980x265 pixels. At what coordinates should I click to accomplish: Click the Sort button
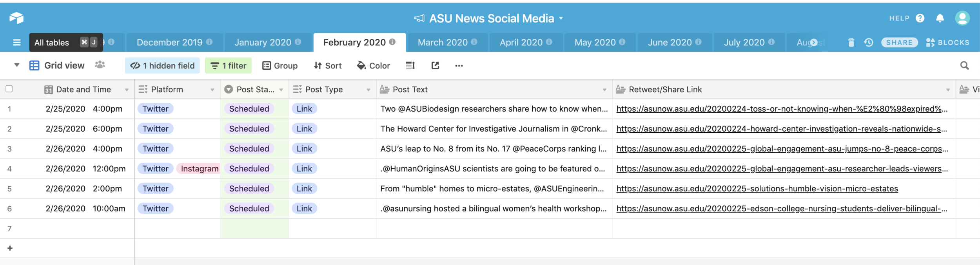pos(328,65)
